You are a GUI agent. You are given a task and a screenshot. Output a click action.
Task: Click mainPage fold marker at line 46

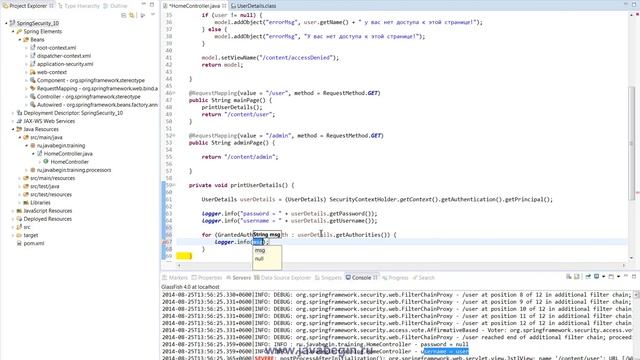174,93
